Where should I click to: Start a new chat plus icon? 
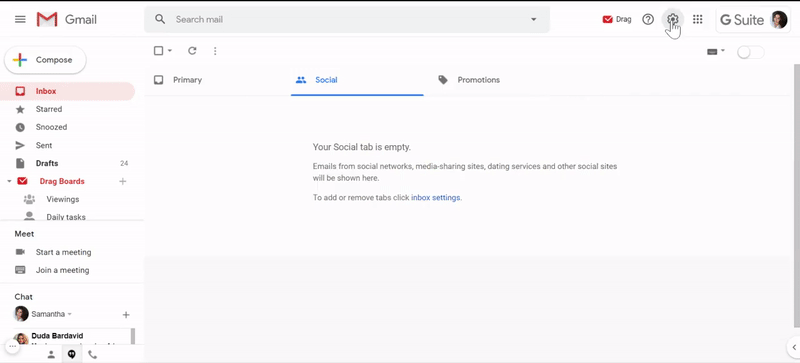point(126,314)
